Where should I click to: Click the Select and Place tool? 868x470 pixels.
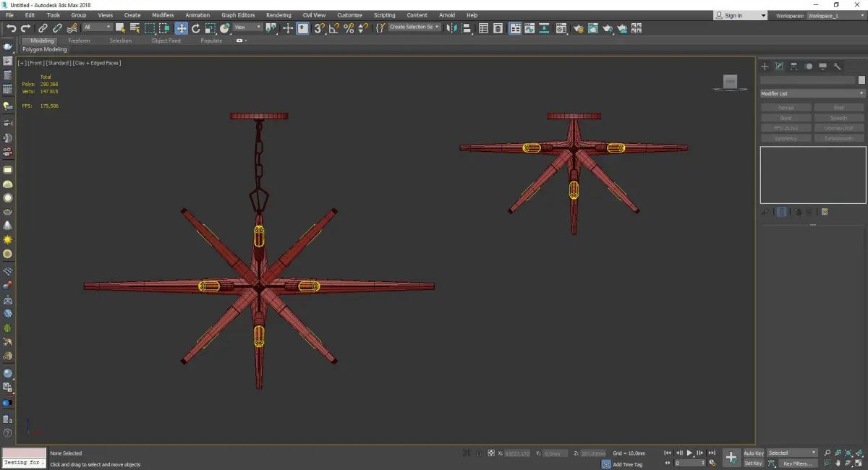pos(225,28)
